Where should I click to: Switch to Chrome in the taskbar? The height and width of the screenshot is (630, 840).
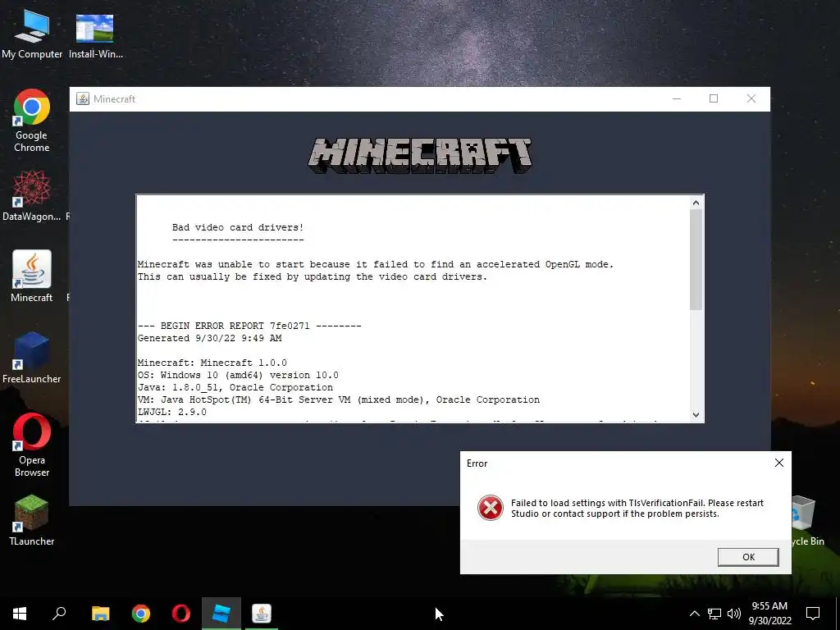pyautogui.click(x=141, y=614)
